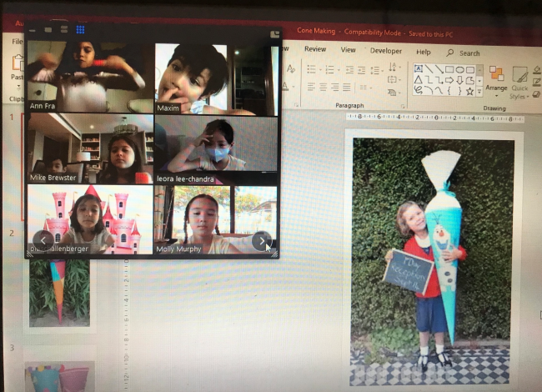The height and width of the screenshot is (392, 542).
Task: Click Convert to SmartArt icon
Action: (x=392, y=93)
